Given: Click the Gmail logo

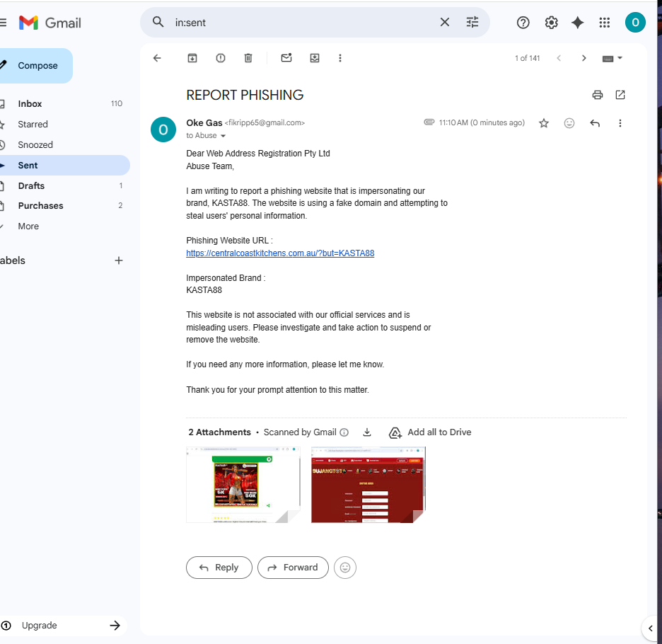Looking at the screenshot, I should point(50,23).
